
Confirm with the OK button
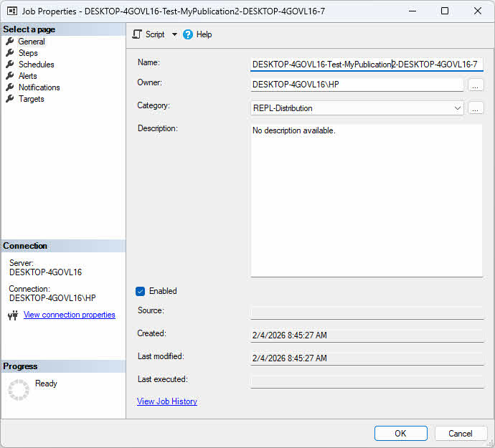[400, 433]
